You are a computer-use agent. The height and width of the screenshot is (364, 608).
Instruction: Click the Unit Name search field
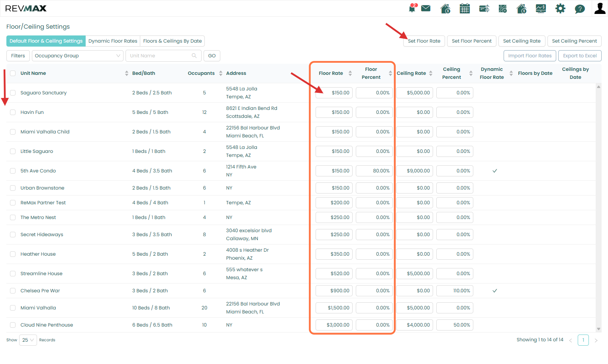[163, 56]
